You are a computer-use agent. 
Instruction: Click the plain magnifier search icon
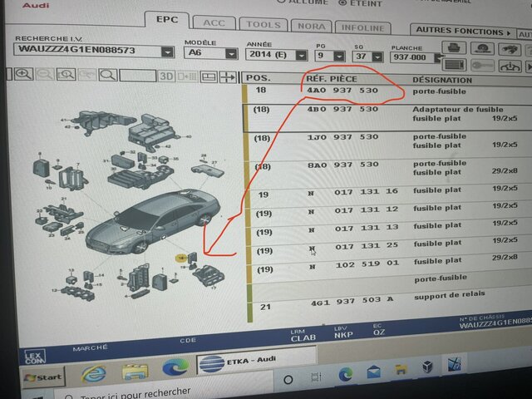point(108,75)
